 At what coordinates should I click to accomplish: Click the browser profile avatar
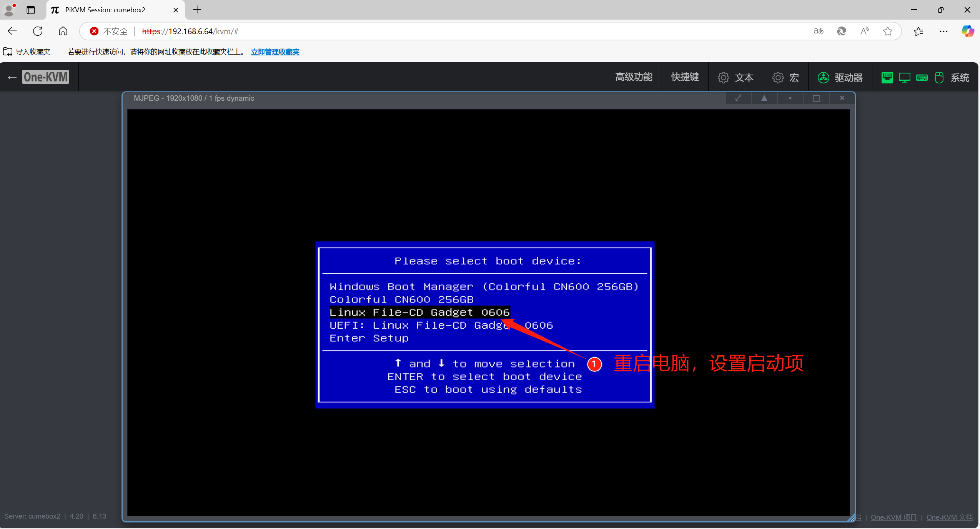[9, 10]
